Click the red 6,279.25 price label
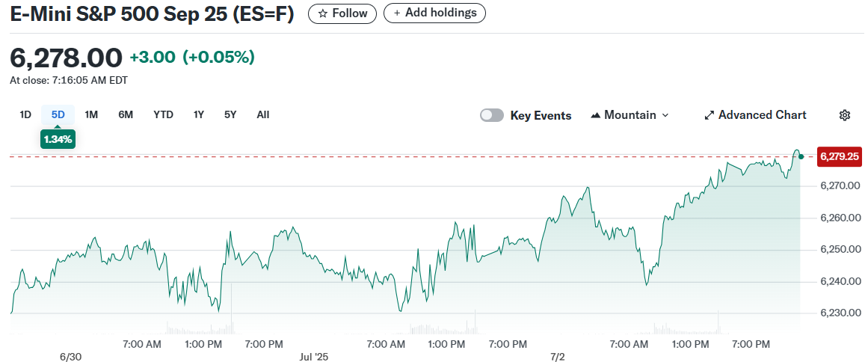 click(840, 156)
